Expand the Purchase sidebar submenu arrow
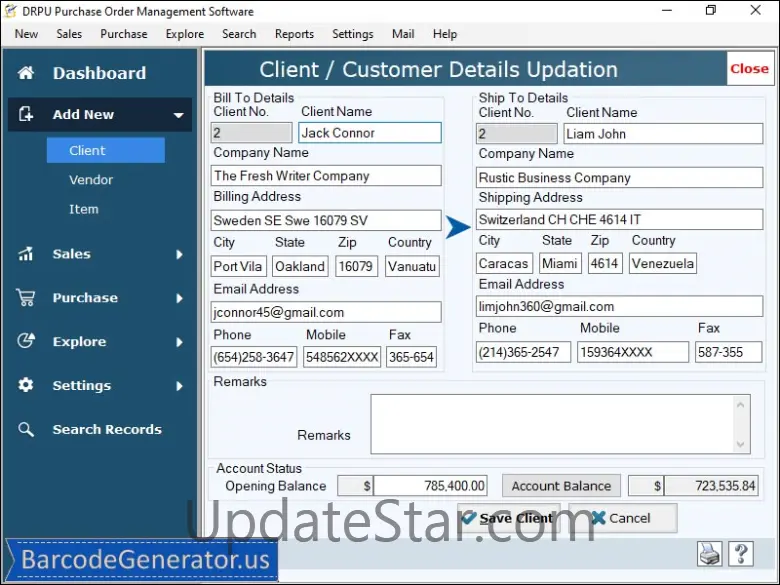 (x=180, y=298)
